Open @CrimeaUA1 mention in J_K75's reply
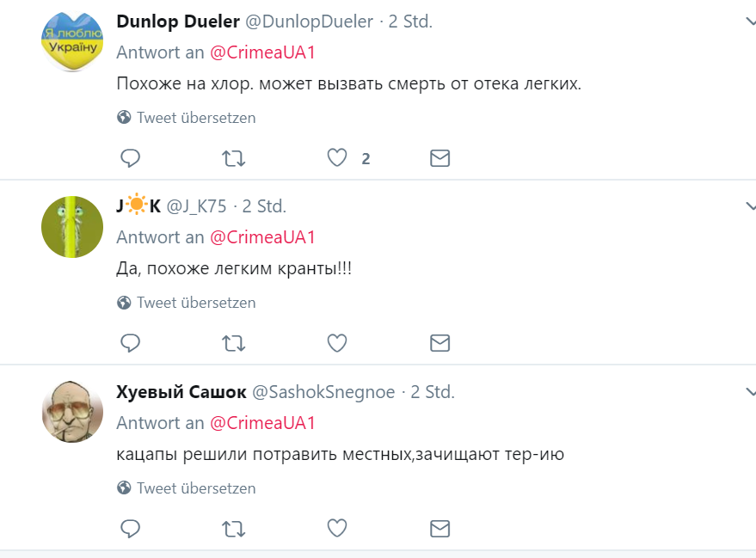The width and height of the screenshot is (756, 558). pyautogui.click(x=262, y=237)
